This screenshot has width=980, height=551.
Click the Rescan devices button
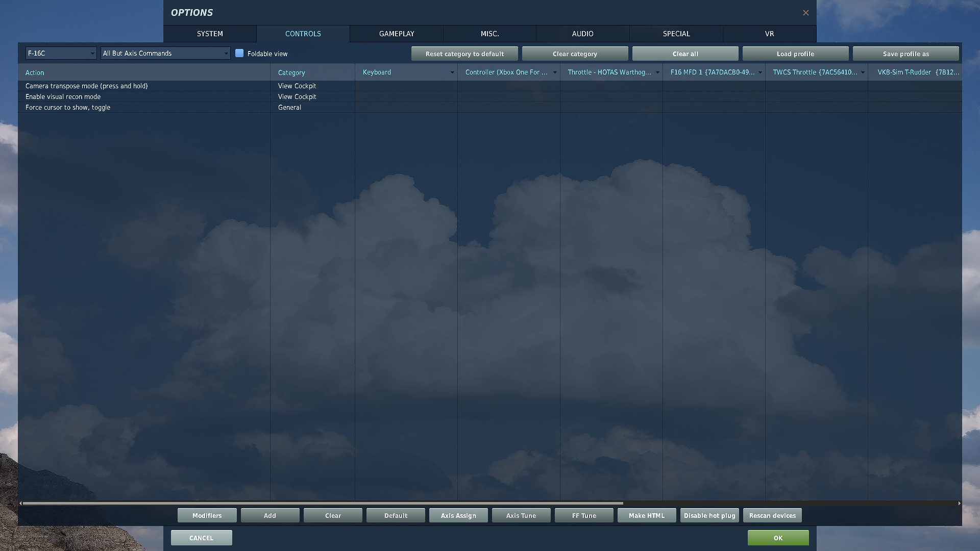click(772, 515)
